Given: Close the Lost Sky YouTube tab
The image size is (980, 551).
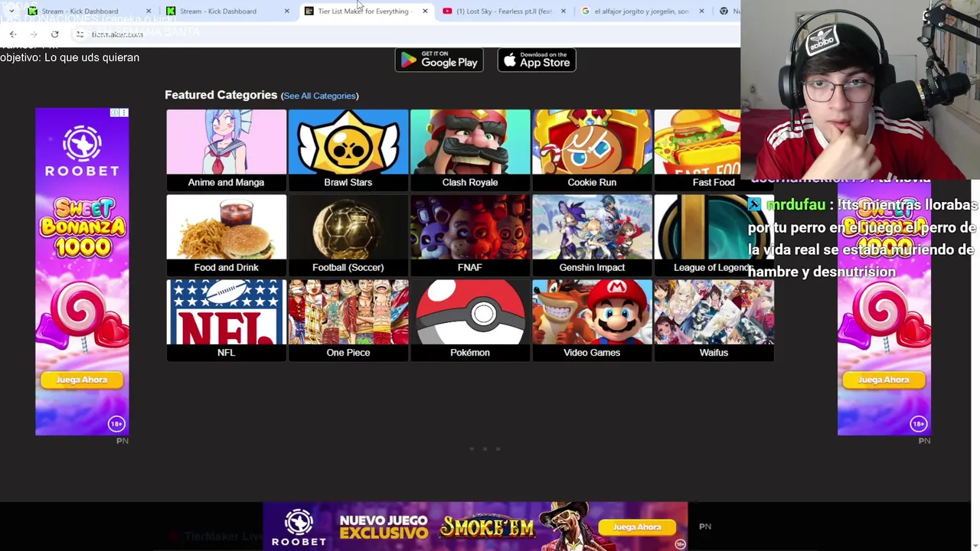Looking at the screenshot, I should 563,11.
